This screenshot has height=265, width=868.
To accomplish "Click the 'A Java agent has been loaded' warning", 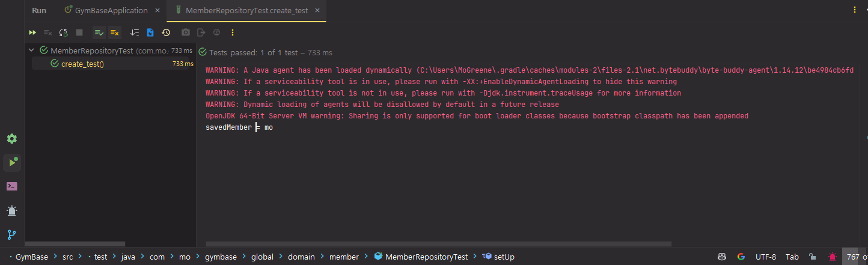I will pos(529,70).
